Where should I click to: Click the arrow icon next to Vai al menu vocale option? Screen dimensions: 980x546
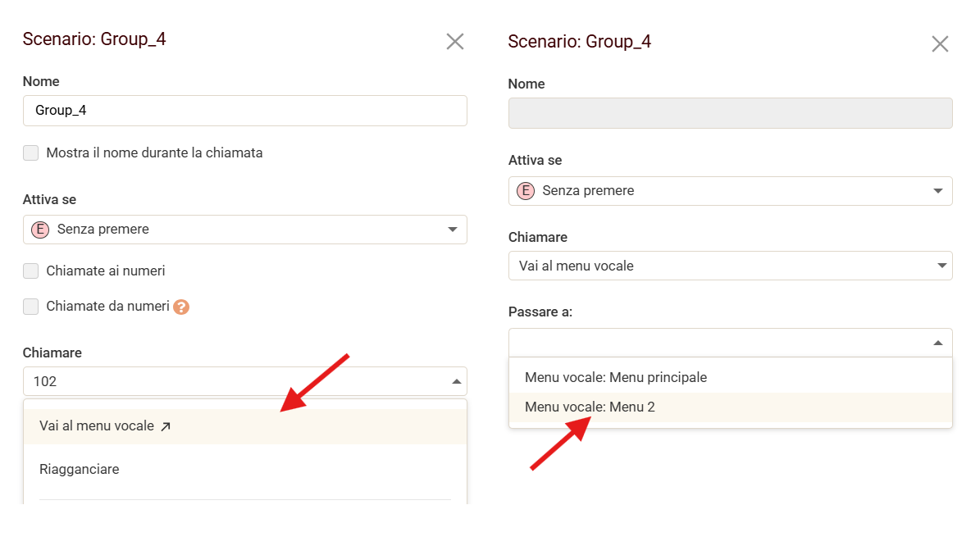(x=166, y=426)
